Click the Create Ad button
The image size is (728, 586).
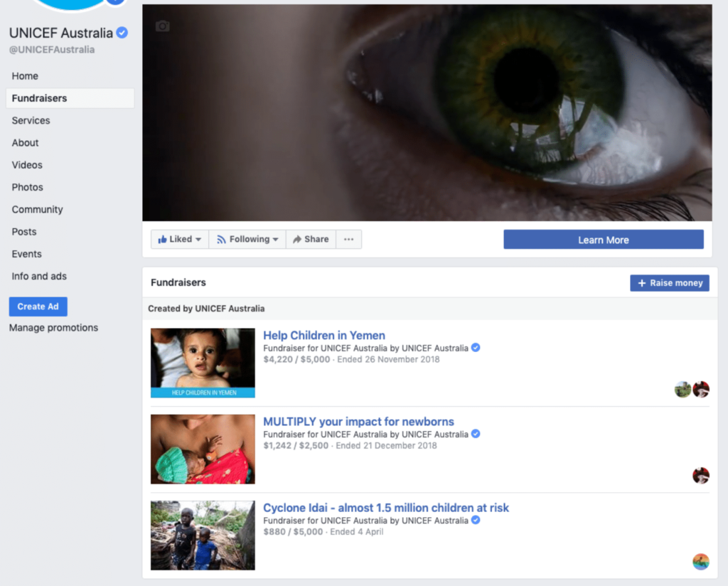[x=38, y=307]
